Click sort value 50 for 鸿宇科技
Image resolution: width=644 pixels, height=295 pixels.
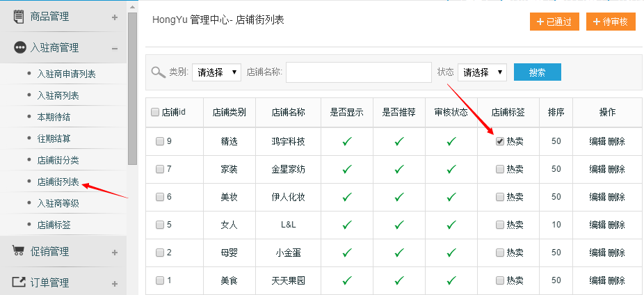point(556,141)
